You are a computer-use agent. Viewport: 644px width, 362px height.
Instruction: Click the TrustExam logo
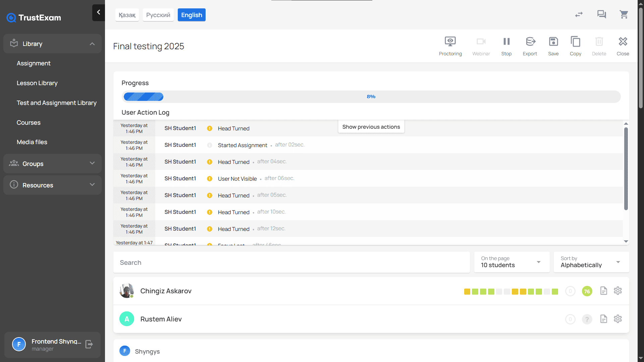34,17
